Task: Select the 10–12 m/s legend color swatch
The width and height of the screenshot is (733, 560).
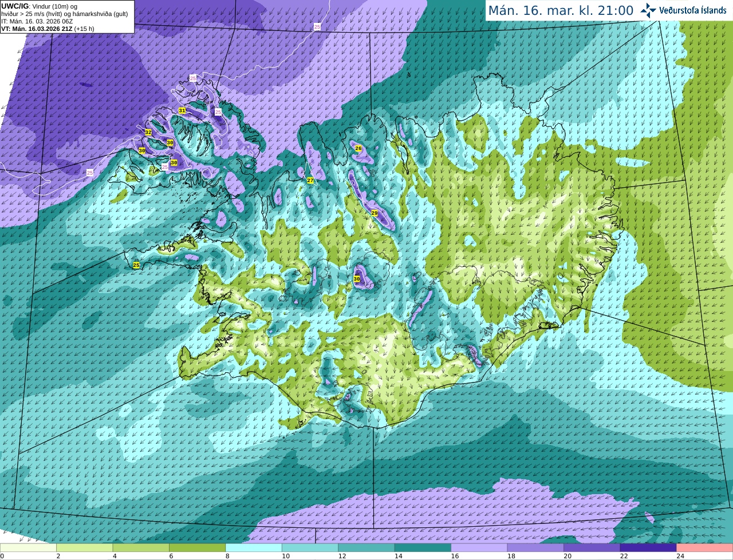Action: pyautogui.click(x=310, y=547)
